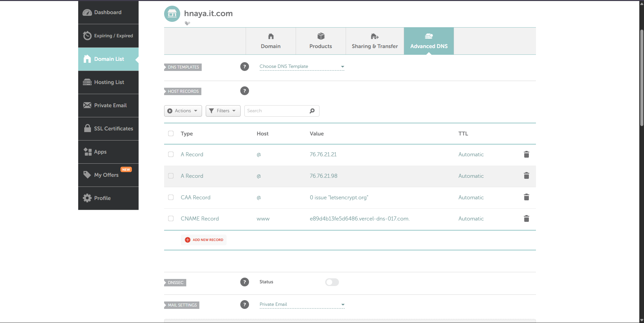Switch to the Products tab
Image resolution: width=644 pixels, height=323 pixels.
coord(321,41)
